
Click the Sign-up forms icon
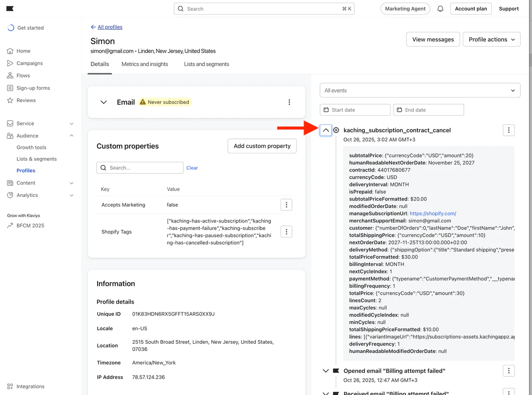10,88
